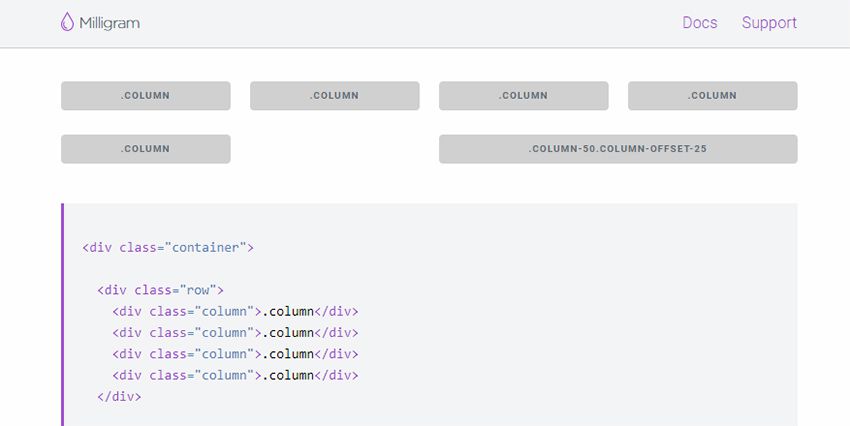
Task: Click the empty offset gap beside second-row .COLUMN
Action: point(334,149)
